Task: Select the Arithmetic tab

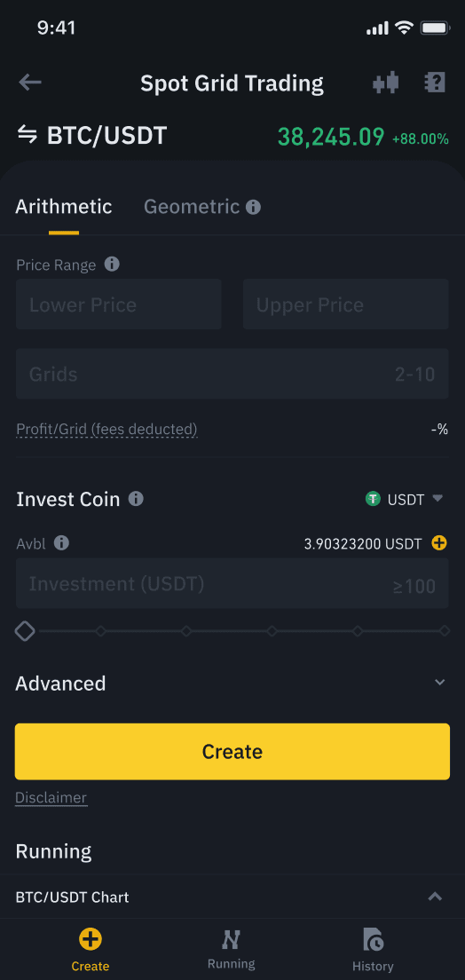Action: [64, 207]
